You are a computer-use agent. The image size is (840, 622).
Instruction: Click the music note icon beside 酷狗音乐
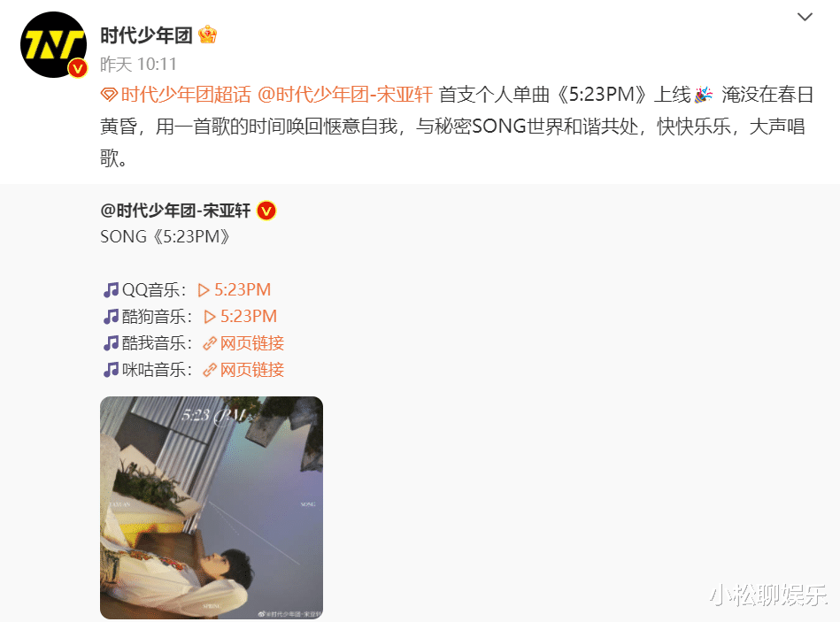[x=111, y=317]
